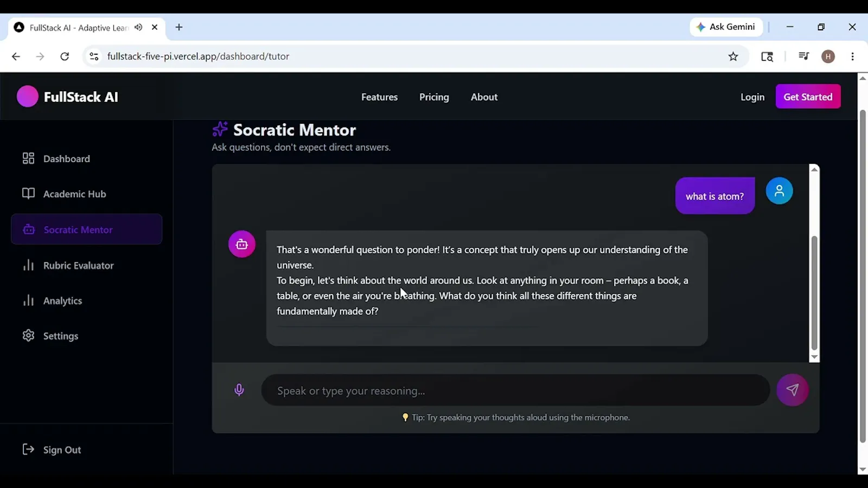The height and width of the screenshot is (488, 868).
Task: Click the chat scrollbar down arrow
Action: click(x=814, y=357)
